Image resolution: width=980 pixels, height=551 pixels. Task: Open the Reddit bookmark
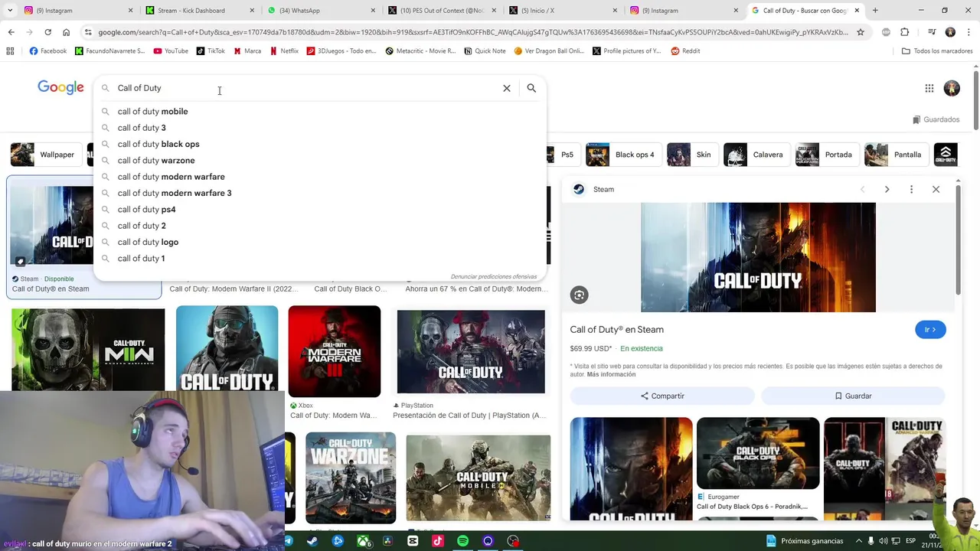pyautogui.click(x=685, y=51)
